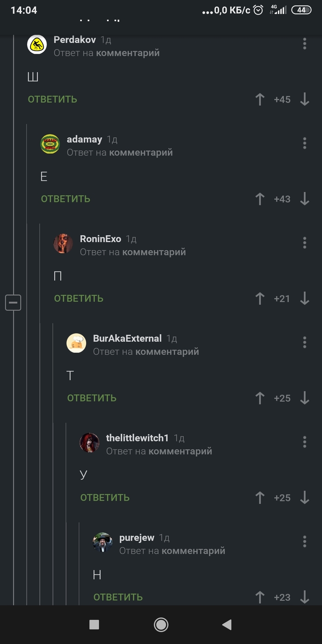Downvote BurAkaExternal's comment
Screen dimensions: 322x644
pyautogui.click(x=305, y=398)
